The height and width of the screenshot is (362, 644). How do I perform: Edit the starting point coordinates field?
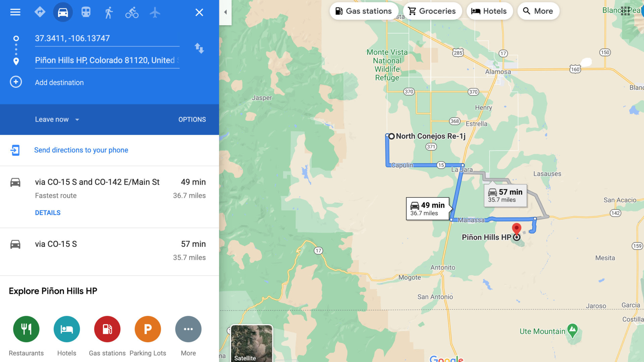click(107, 38)
